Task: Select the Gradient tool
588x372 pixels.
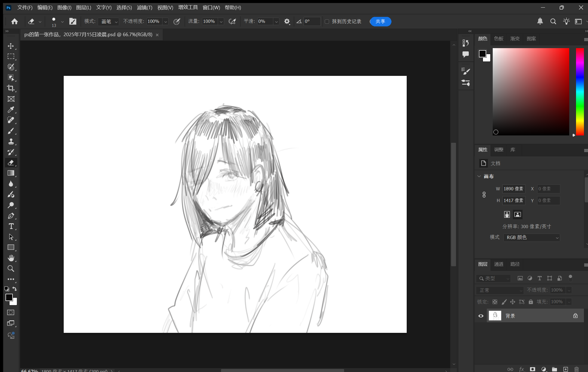Action: [11, 173]
